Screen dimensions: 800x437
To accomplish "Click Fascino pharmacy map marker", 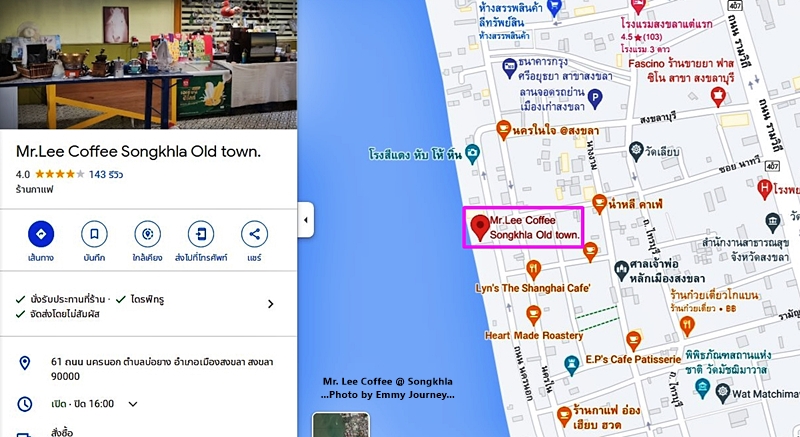I will [718, 96].
